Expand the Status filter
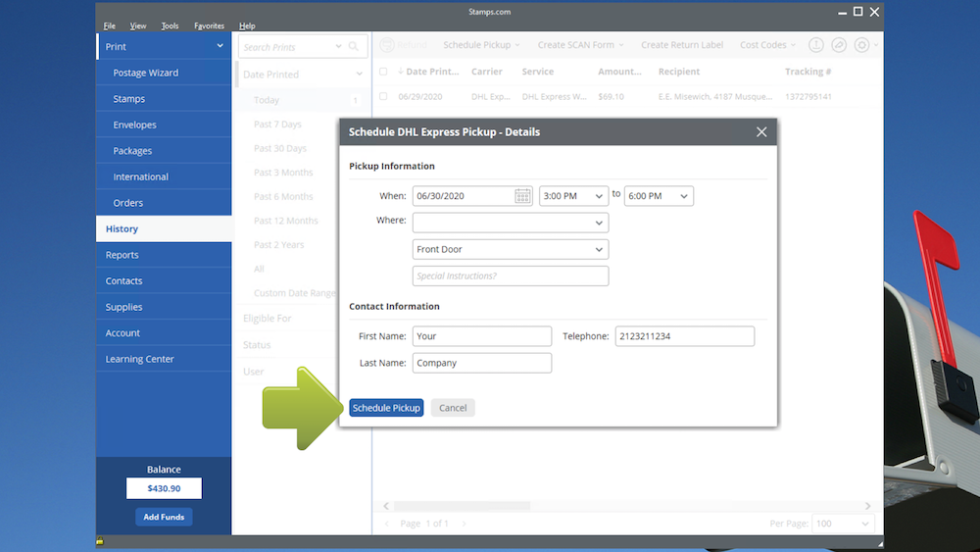The width and height of the screenshot is (980, 552). tap(257, 344)
